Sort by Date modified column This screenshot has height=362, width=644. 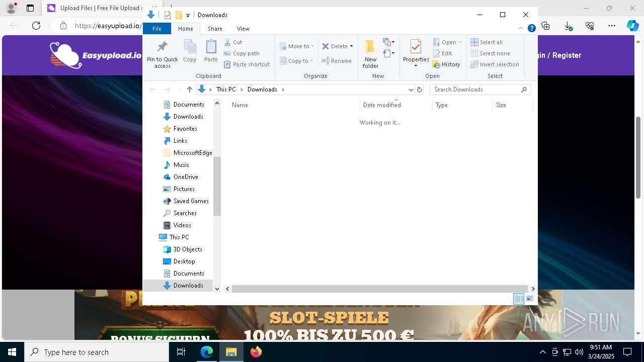(396, 105)
